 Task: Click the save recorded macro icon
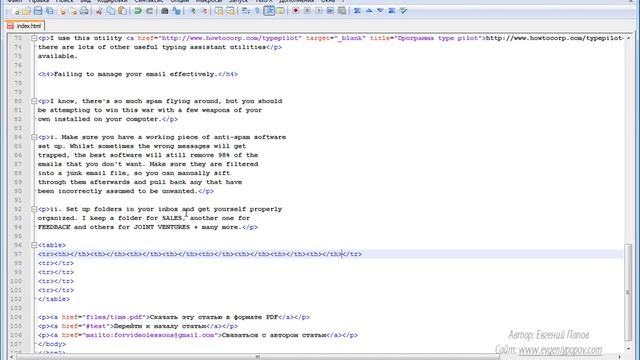[x=342, y=11]
